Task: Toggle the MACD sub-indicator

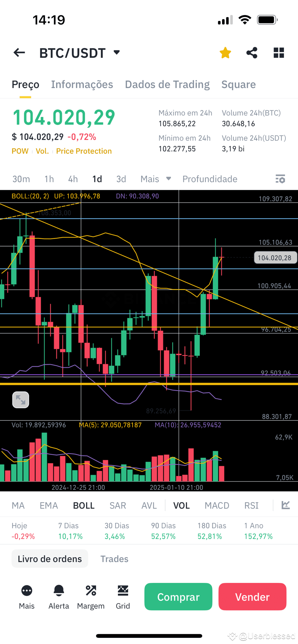Action: tap(217, 506)
